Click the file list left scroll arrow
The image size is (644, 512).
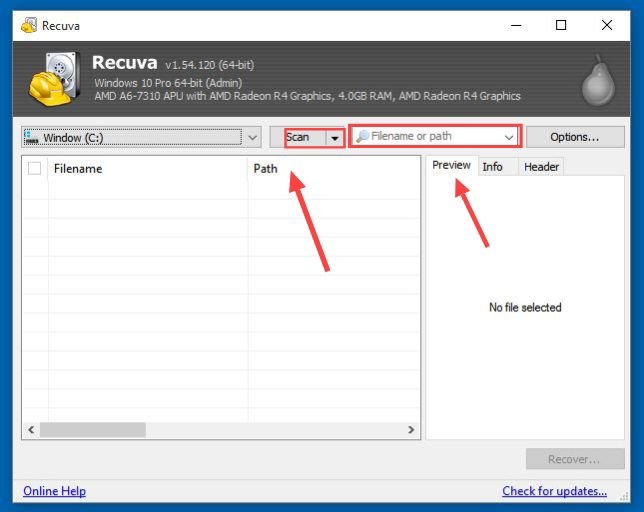[31, 430]
